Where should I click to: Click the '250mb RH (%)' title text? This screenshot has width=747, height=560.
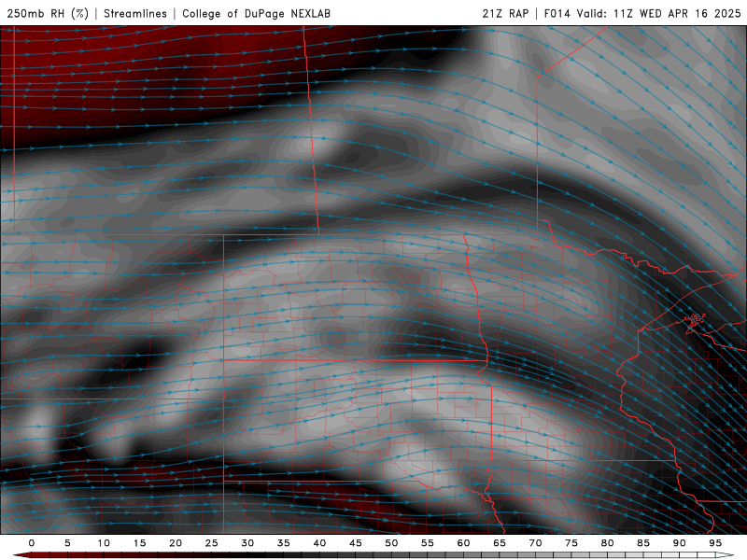(48, 13)
